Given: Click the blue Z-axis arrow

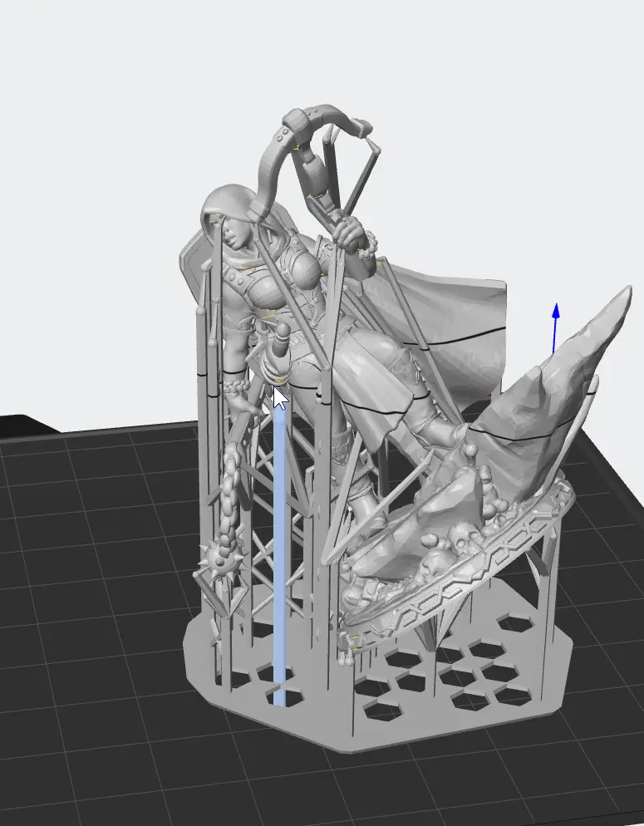Looking at the screenshot, I should point(555,316).
